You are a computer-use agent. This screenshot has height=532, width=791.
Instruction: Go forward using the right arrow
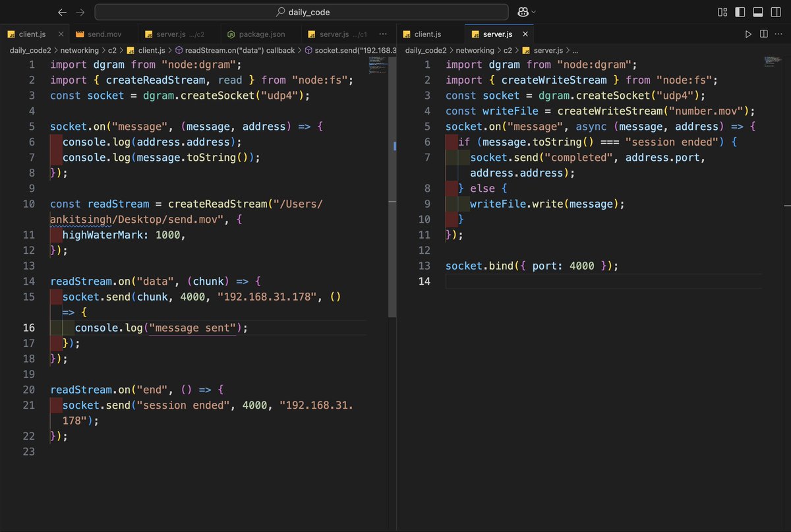pyautogui.click(x=80, y=12)
